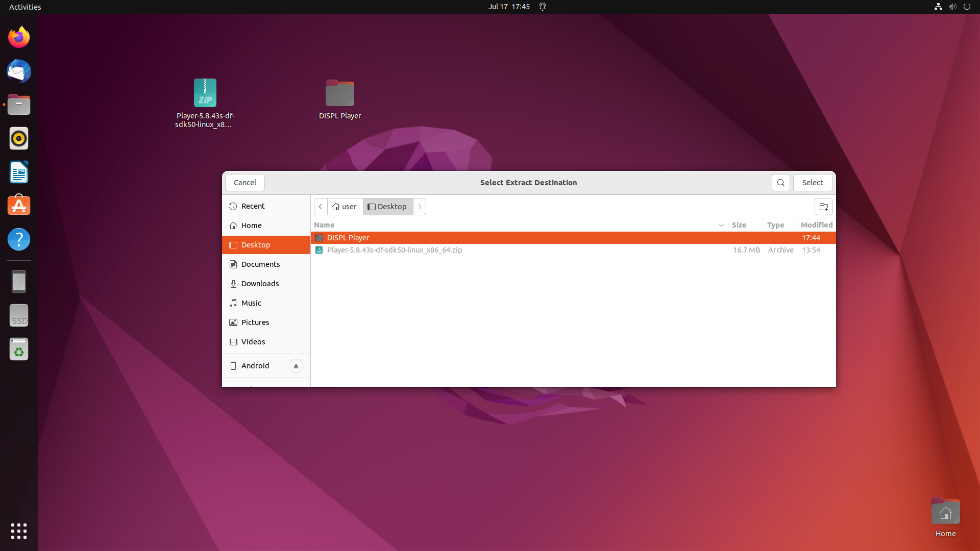Launch LibreOffice Writer from the dock

(x=19, y=172)
